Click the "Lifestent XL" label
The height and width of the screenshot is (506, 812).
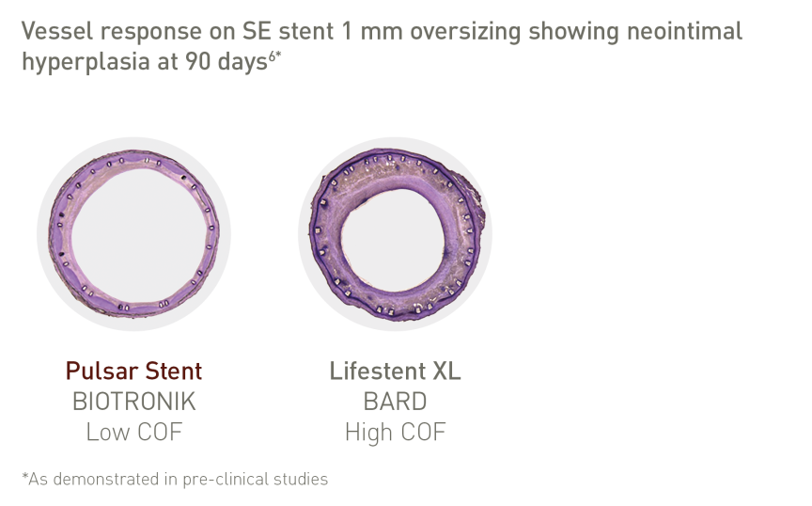(x=395, y=372)
